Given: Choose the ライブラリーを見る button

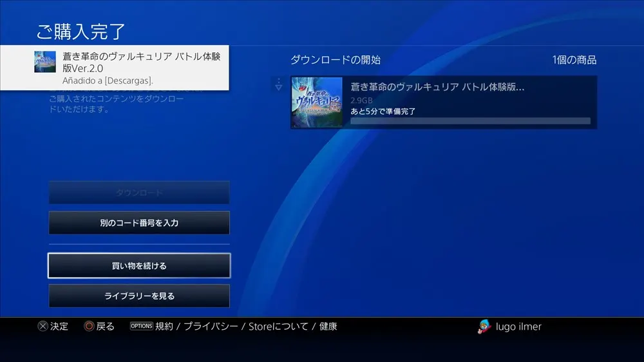Looking at the screenshot, I should tap(139, 296).
